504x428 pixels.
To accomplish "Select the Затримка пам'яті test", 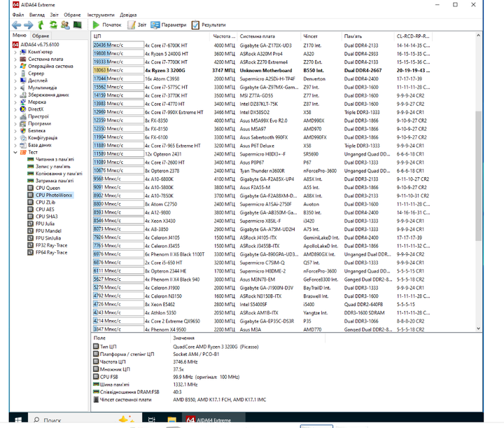I will tap(55, 181).
